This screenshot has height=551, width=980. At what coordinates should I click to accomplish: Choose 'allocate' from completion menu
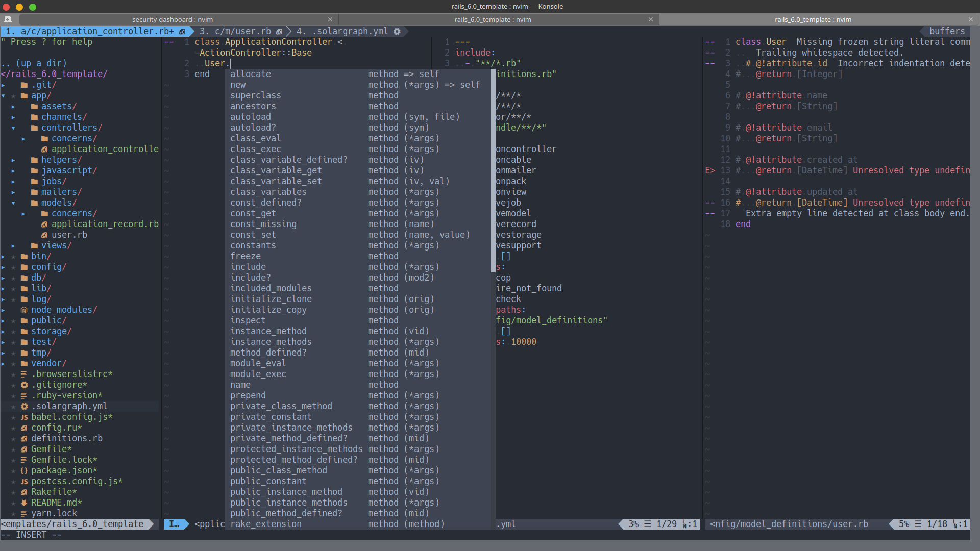pyautogui.click(x=358, y=74)
